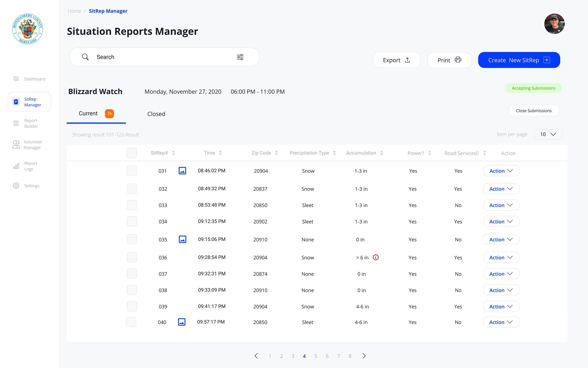Open image attachment for SitRep 031
Screen dimensions: 588x368
(x=182, y=171)
